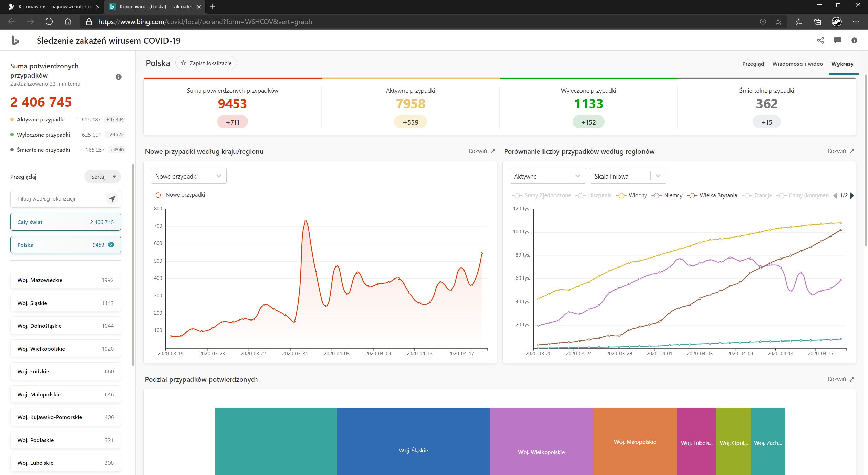Click the Bing logo icon
The image size is (868, 475).
point(15,40)
